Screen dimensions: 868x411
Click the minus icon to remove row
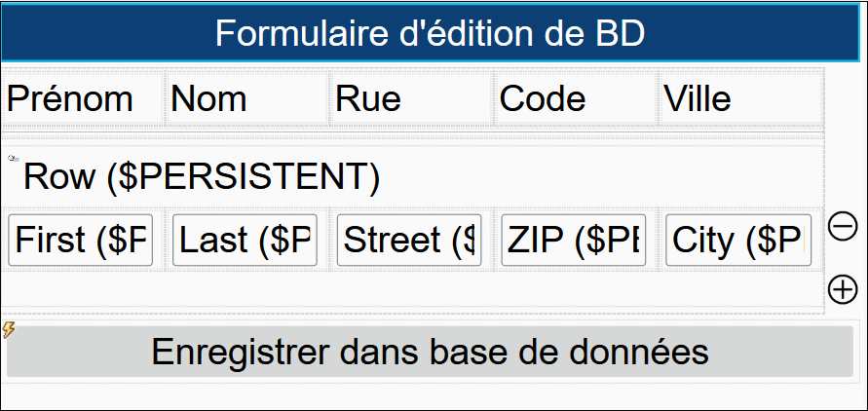(x=842, y=227)
